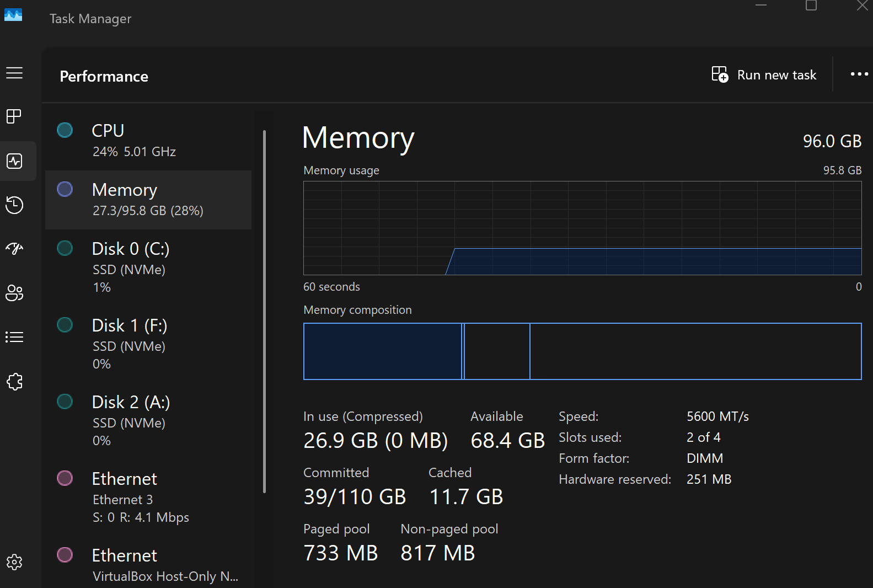
Task: Click the Disk 2 (A:) circle indicator
Action: (65, 402)
